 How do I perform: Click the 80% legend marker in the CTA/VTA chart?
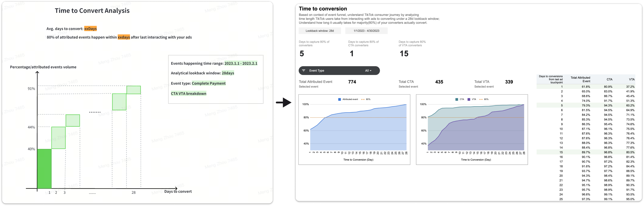coord(481,99)
